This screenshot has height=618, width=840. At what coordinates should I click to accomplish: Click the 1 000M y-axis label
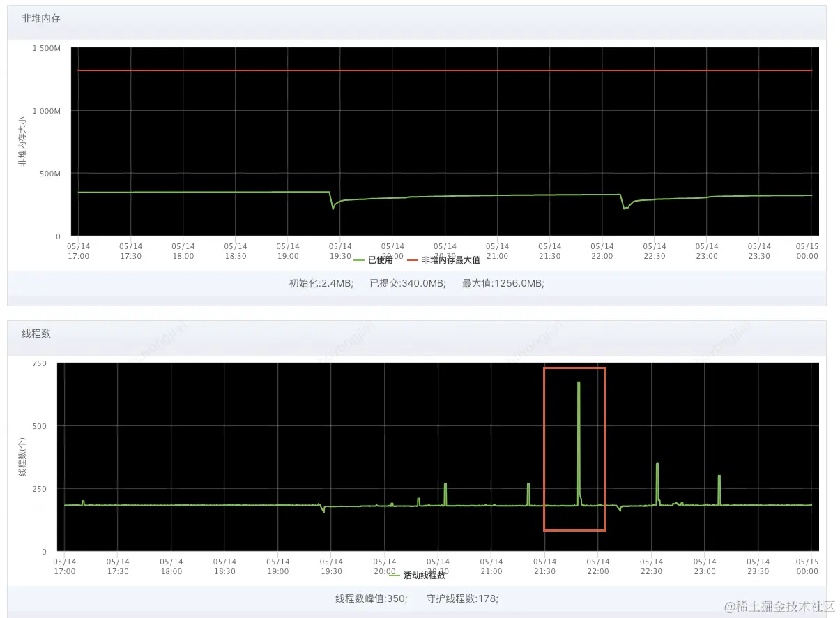coord(47,111)
